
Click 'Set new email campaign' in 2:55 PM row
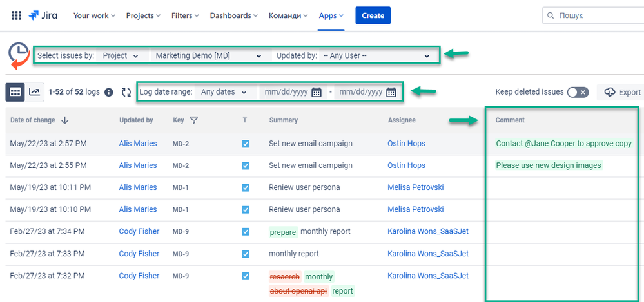[x=311, y=165]
